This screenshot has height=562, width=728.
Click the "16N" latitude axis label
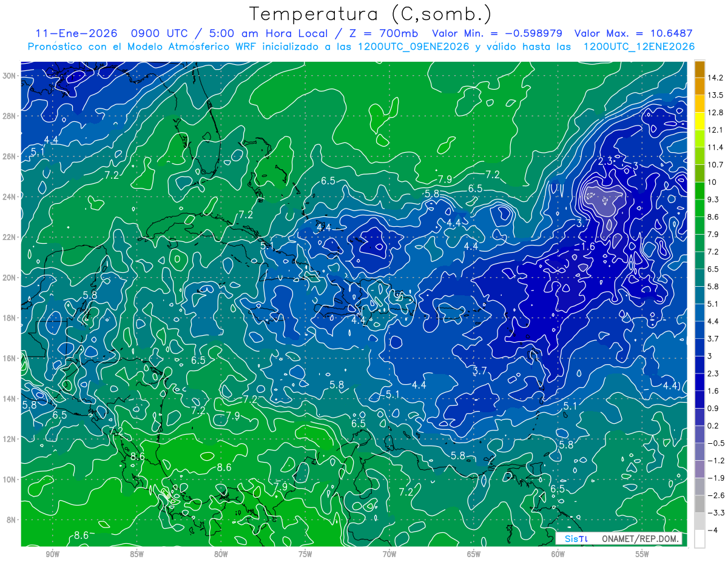coord(10,358)
